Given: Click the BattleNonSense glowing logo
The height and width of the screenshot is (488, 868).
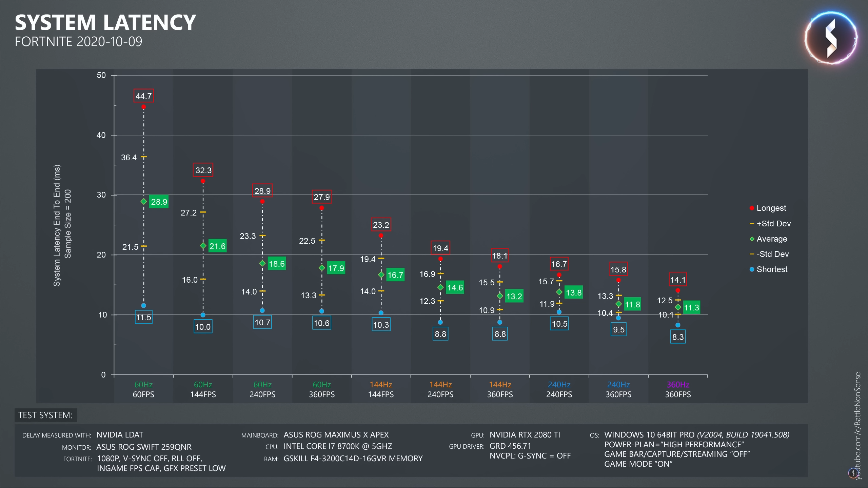Looking at the screenshot, I should 831,38.
